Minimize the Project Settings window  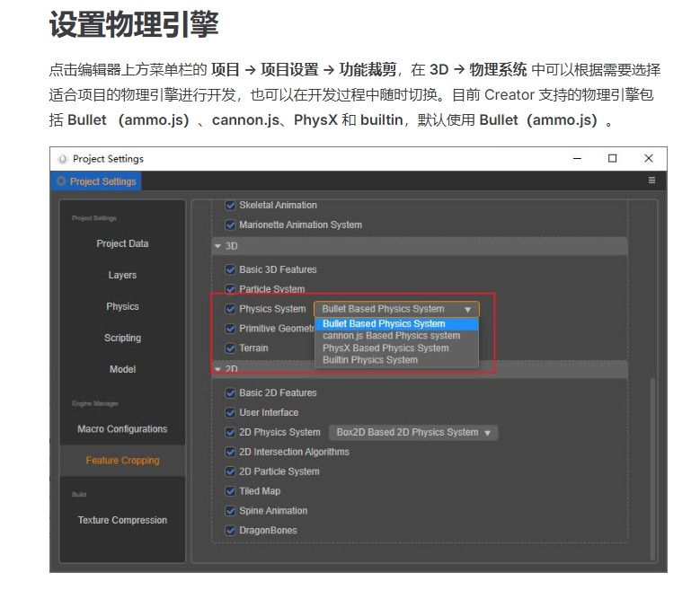[577, 158]
